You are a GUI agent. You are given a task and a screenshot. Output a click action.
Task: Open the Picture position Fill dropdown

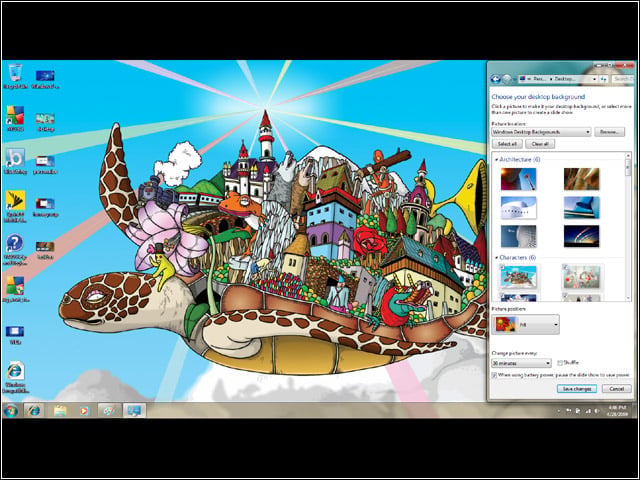coord(525,324)
